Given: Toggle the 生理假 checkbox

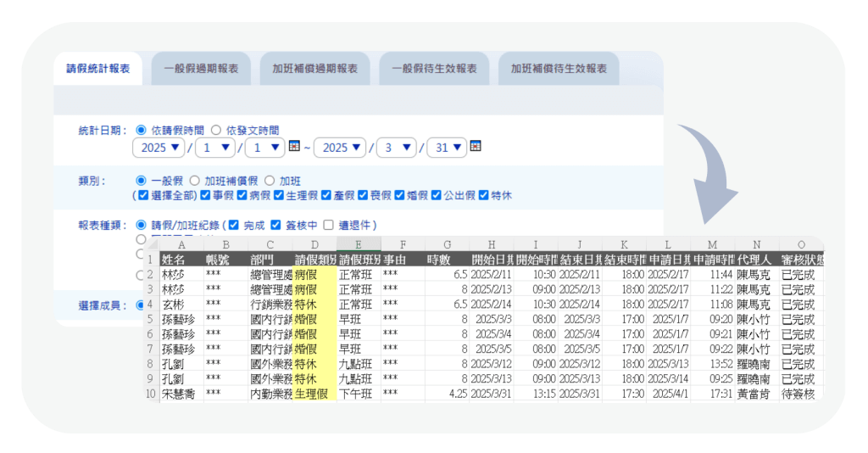Looking at the screenshot, I should pyautogui.click(x=278, y=196).
